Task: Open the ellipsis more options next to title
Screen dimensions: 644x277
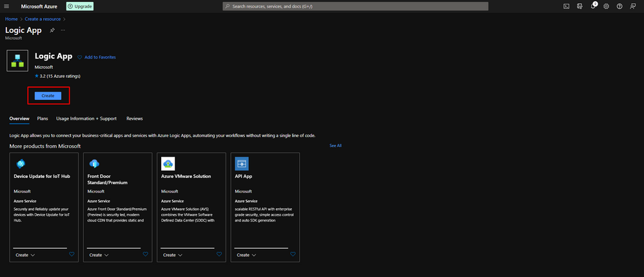Action: pyautogui.click(x=63, y=30)
